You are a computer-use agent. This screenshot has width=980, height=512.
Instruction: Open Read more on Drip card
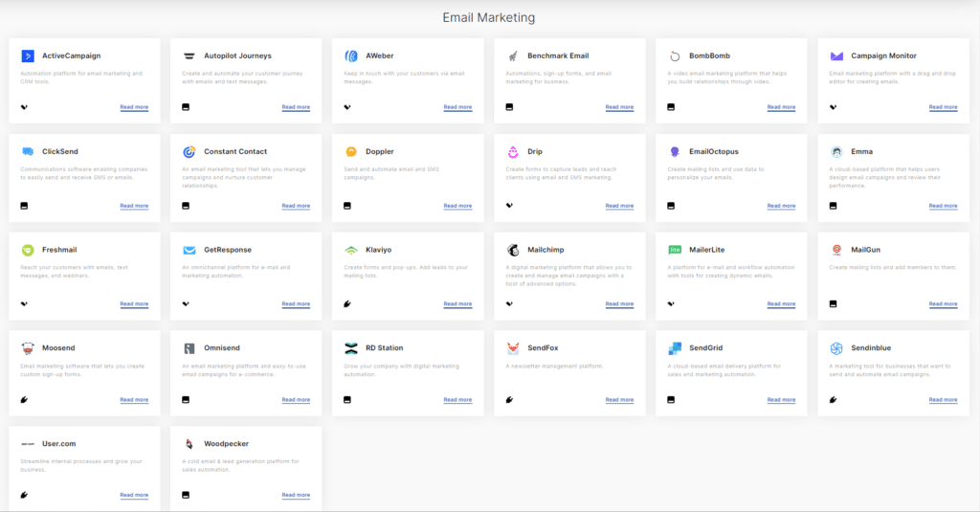[x=619, y=206]
